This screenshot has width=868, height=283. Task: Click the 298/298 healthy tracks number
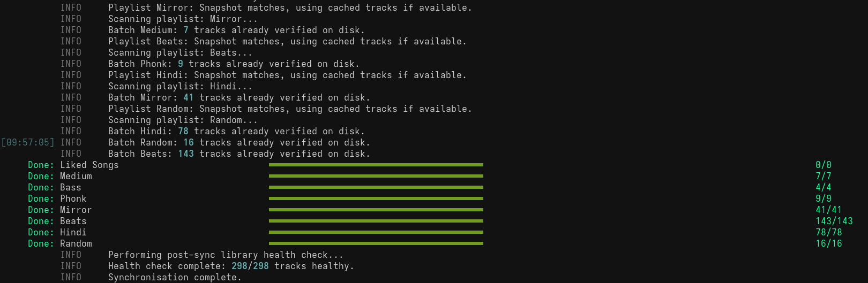[250, 266]
